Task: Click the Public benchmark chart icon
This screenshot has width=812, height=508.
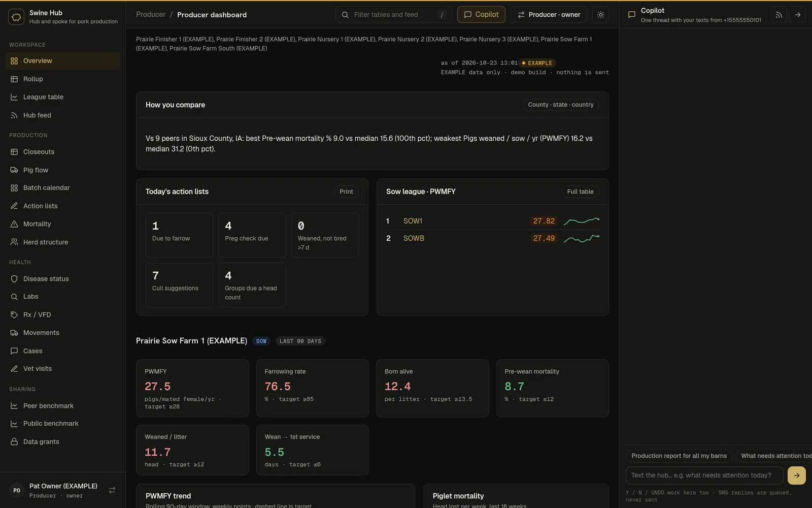Action: tap(14, 424)
